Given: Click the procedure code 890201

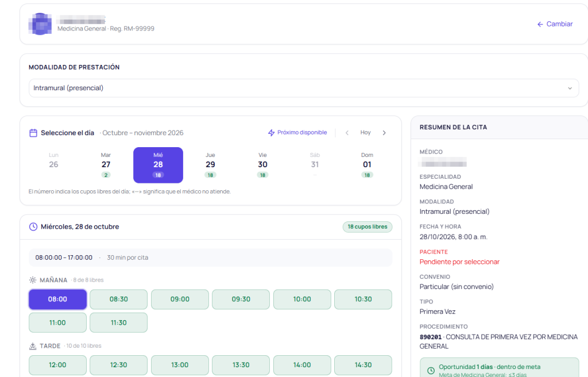Looking at the screenshot, I should point(431,337).
